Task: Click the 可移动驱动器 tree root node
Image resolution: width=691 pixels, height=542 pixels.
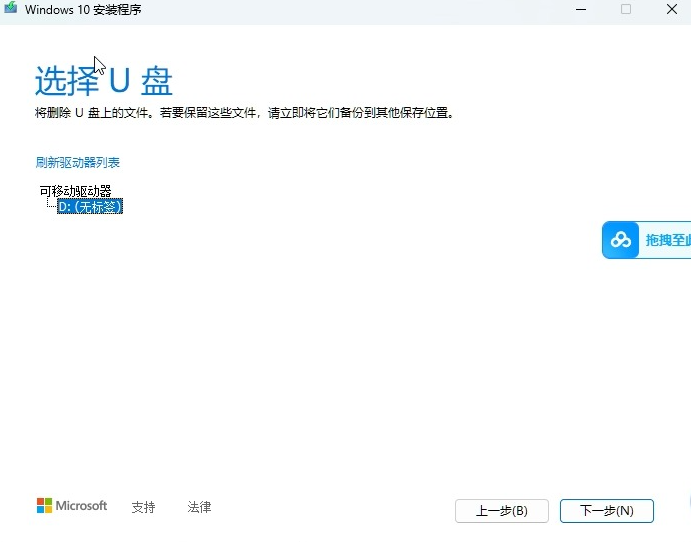Action: (x=75, y=190)
